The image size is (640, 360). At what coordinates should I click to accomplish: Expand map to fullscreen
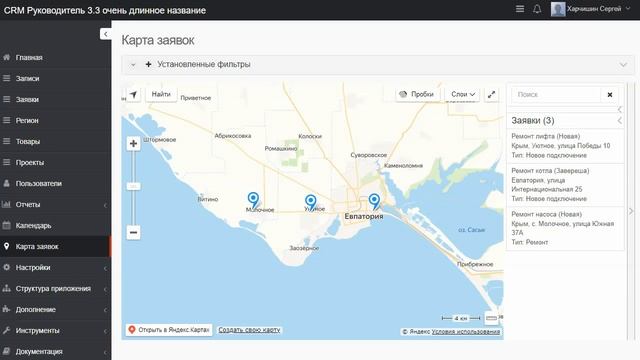(491, 95)
